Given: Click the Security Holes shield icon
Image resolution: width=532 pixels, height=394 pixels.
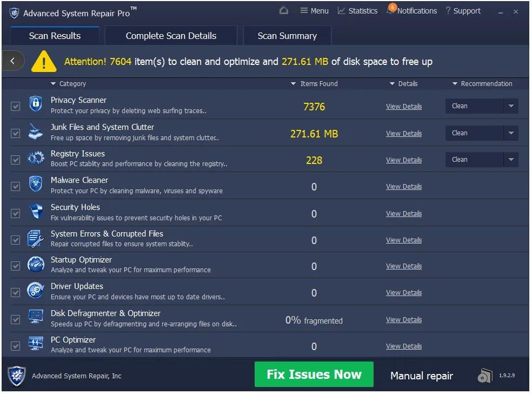Looking at the screenshot, I should click(x=36, y=212).
